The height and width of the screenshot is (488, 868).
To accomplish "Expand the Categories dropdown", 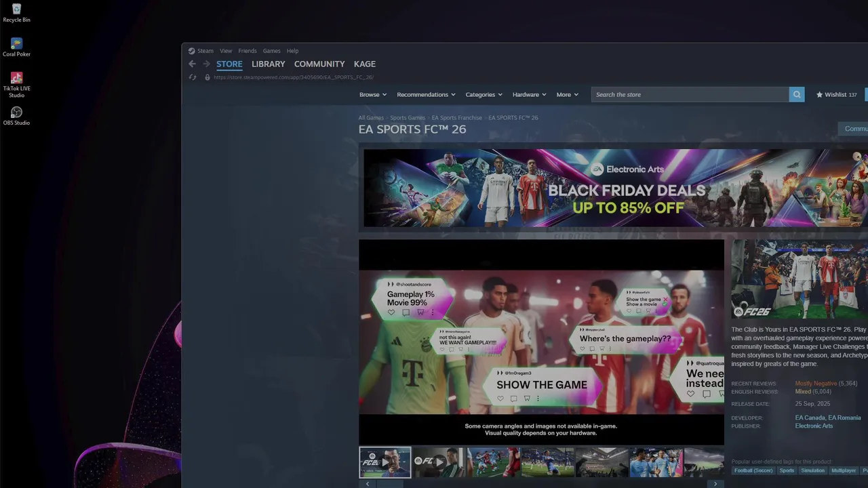I will point(484,95).
